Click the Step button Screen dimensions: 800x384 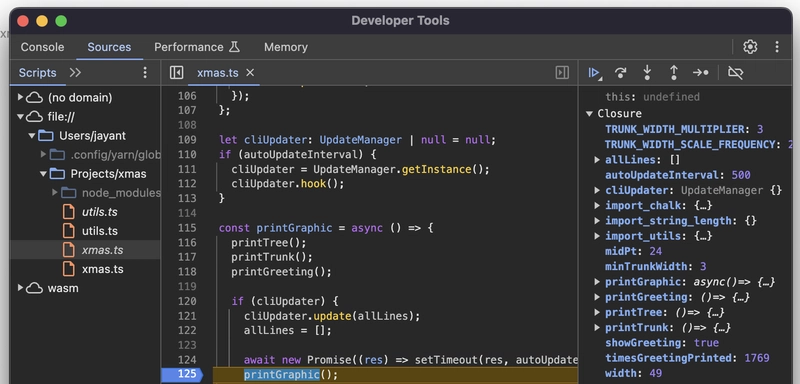click(701, 73)
